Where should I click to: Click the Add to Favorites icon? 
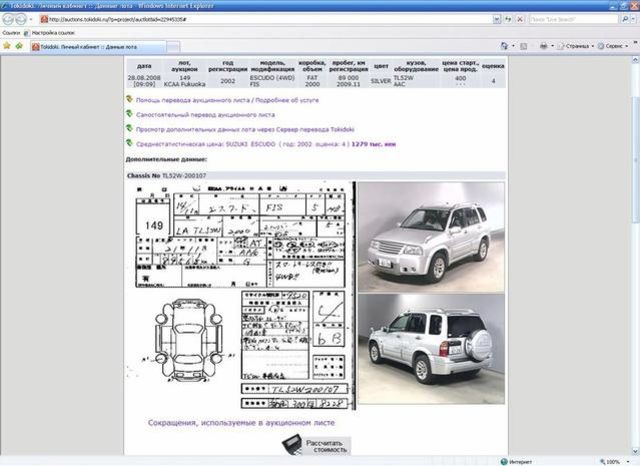19,46
